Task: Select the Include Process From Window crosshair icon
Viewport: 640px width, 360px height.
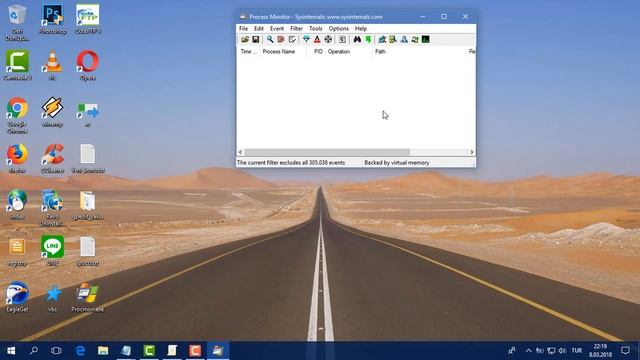Action: 328,40
